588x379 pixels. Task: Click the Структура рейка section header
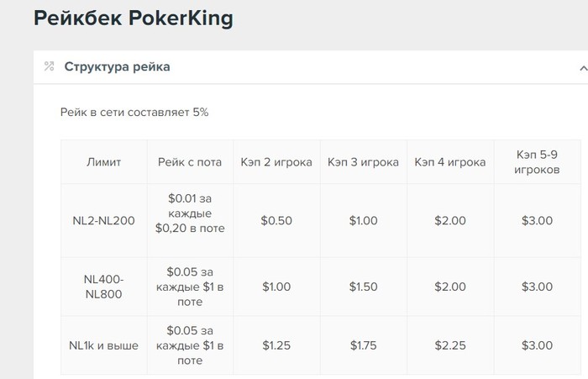coord(311,67)
